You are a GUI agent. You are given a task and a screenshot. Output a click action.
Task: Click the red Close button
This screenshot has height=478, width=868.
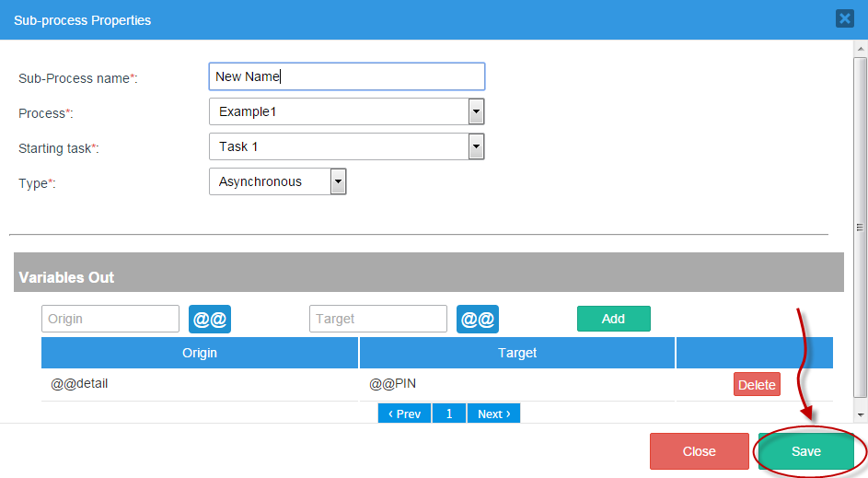click(x=699, y=451)
